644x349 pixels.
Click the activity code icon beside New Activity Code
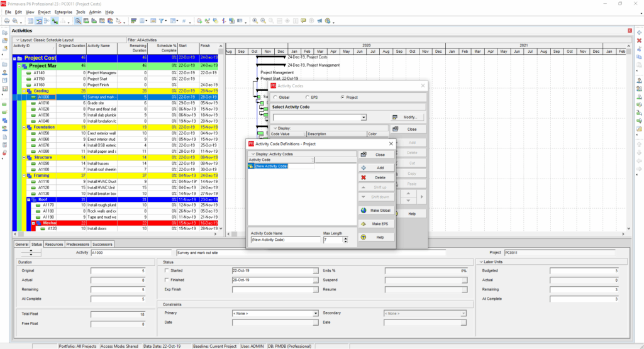coord(250,166)
